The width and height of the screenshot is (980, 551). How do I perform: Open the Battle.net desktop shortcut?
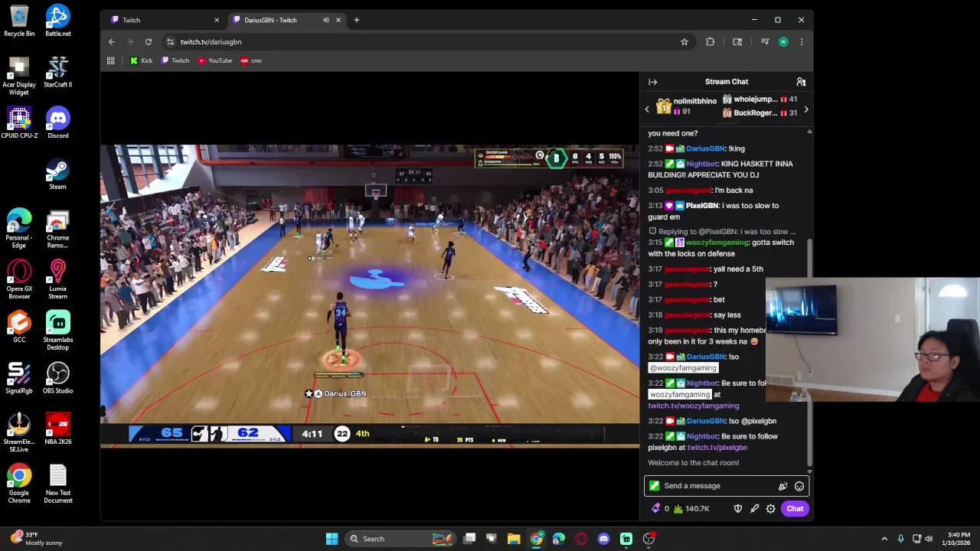(x=57, y=21)
